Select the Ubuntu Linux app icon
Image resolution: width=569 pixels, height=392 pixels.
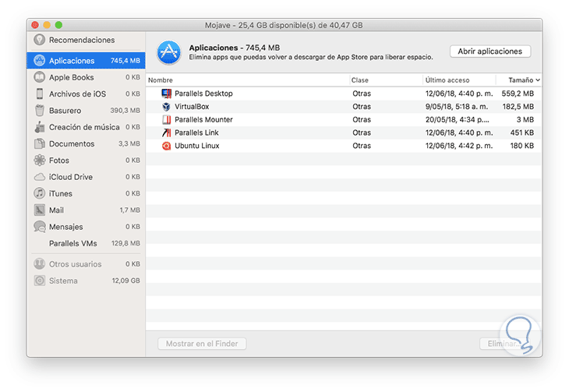pyautogui.click(x=166, y=146)
